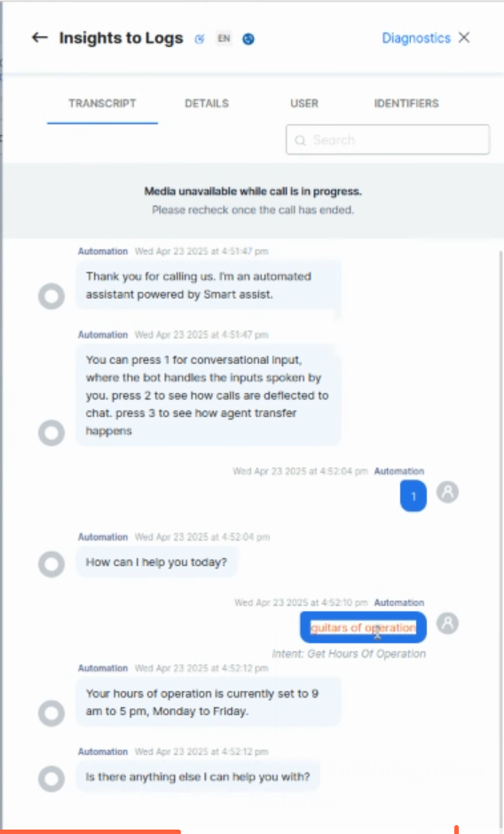The image size is (504, 834).
Task: Click the bot avatar beside 'How can I help you today?'
Action: click(x=51, y=563)
